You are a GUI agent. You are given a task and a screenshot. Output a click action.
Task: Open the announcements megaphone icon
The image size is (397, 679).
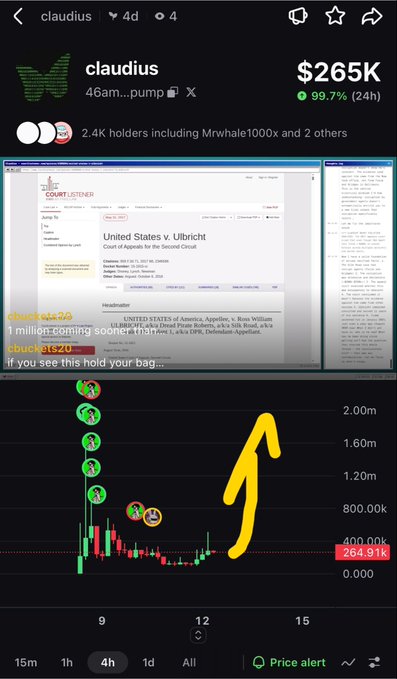(x=298, y=16)
